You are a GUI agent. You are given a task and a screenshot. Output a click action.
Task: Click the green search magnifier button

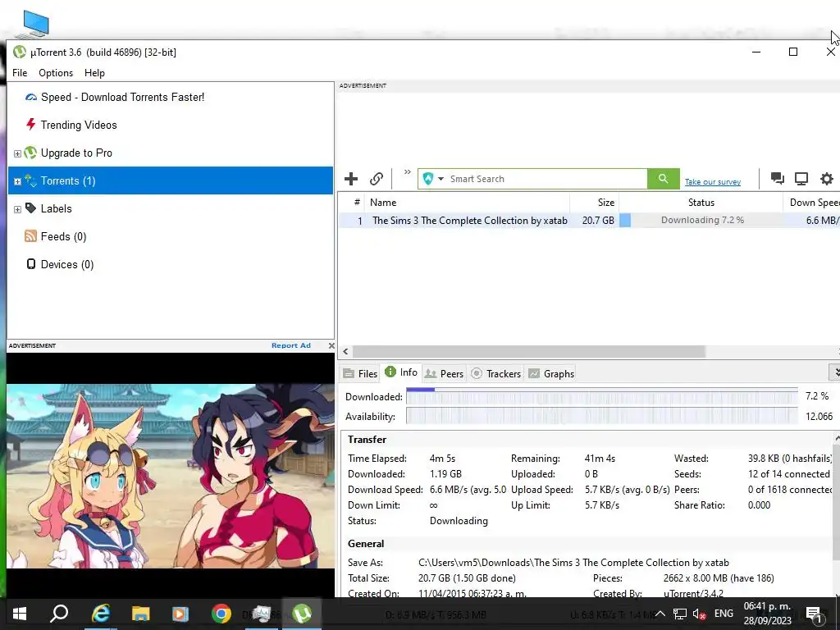coord(663,178)
